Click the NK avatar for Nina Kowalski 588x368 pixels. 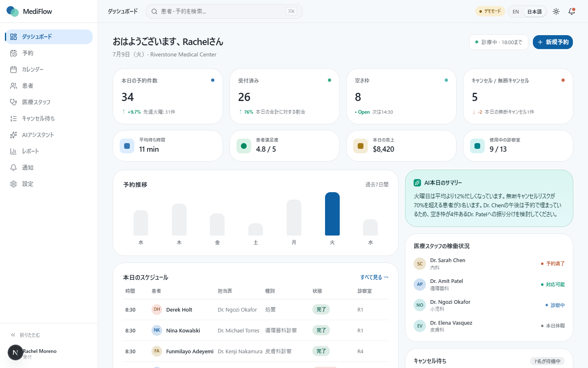click(157, 330)
